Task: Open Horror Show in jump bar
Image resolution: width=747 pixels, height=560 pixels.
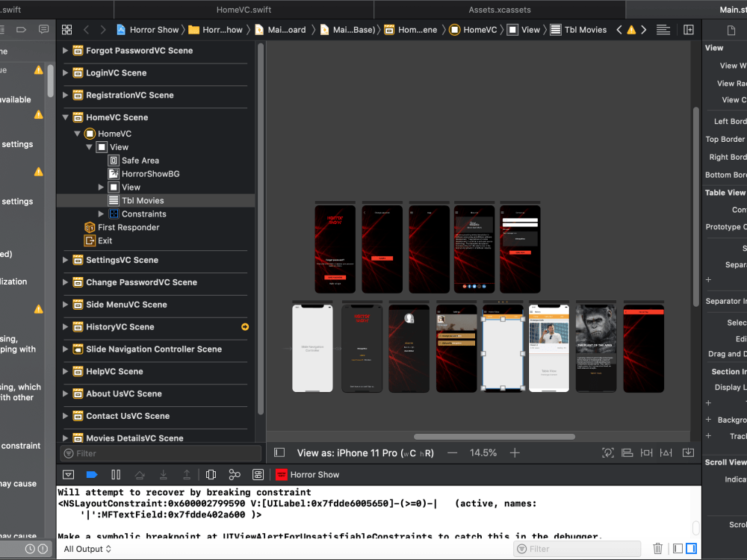Action: tap(148, 30)
